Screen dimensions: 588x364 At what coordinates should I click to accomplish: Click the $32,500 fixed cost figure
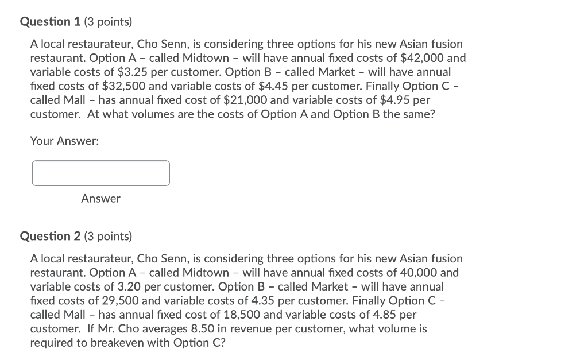(x=125, y=86)
